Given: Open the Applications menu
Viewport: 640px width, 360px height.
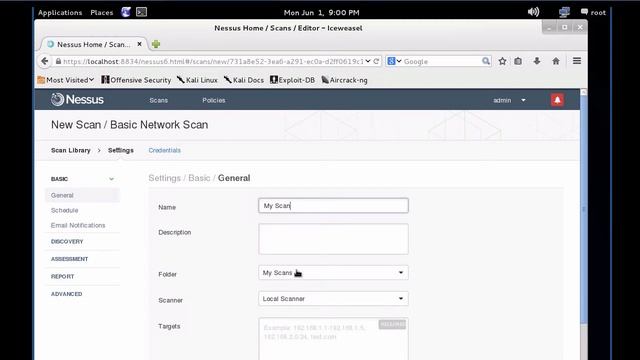Looking at the screenshot, I should point(60,12).
